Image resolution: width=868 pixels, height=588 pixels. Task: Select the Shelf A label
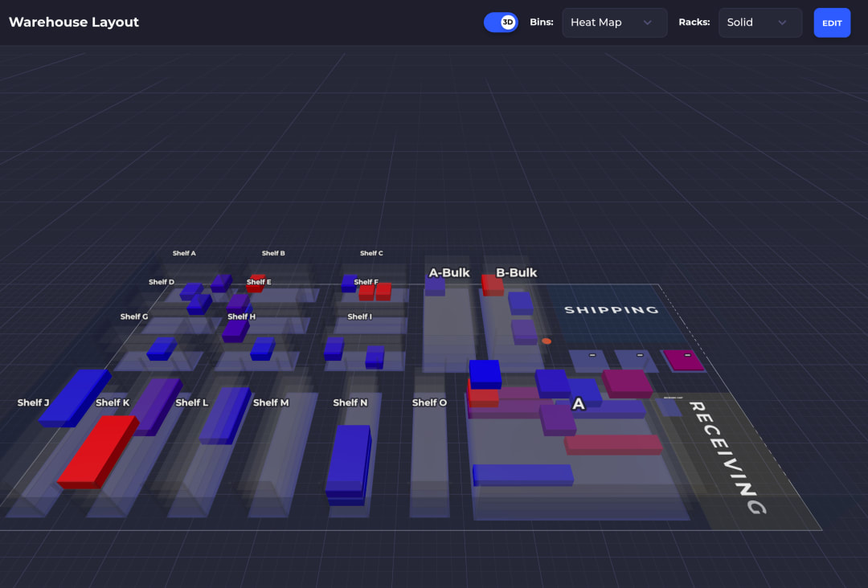tap(184, 253)
